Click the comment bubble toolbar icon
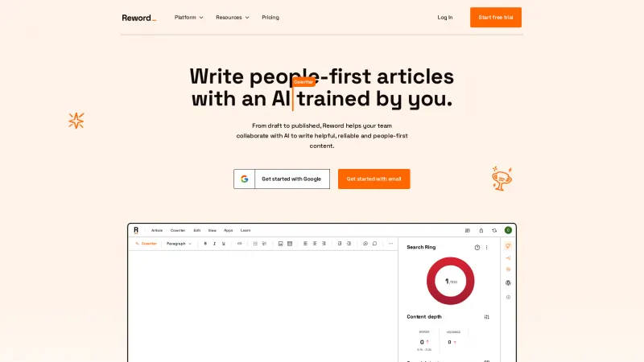 coord(374,244)
